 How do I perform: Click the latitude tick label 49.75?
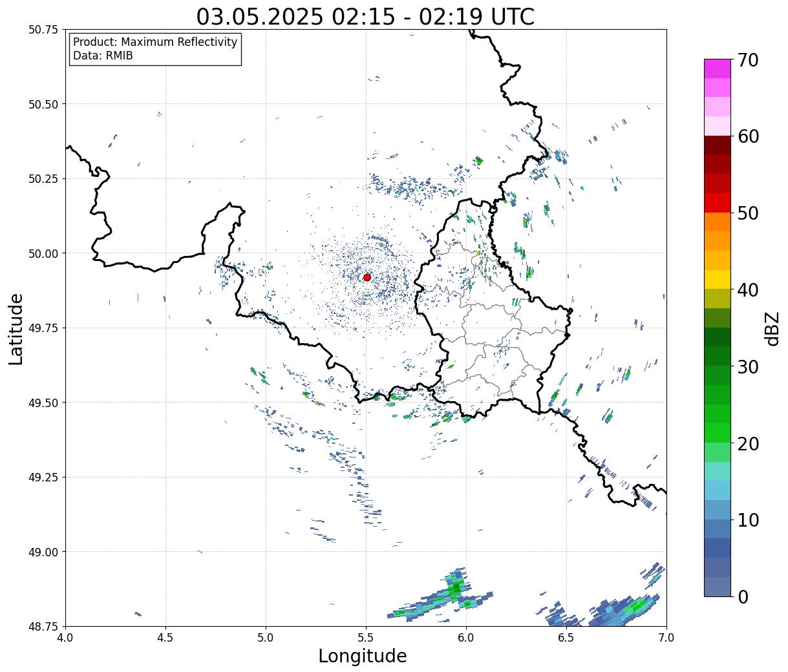tap(43, 328)
